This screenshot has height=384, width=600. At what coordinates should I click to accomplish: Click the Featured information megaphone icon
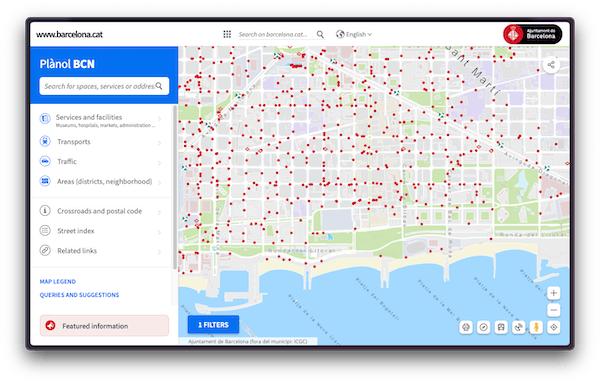pos(51,325)
